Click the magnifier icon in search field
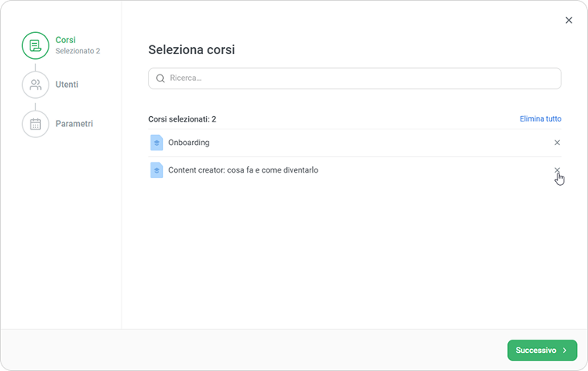Viewport: 588px width, 371px height. pyautogui.click(x=161, y=78)
